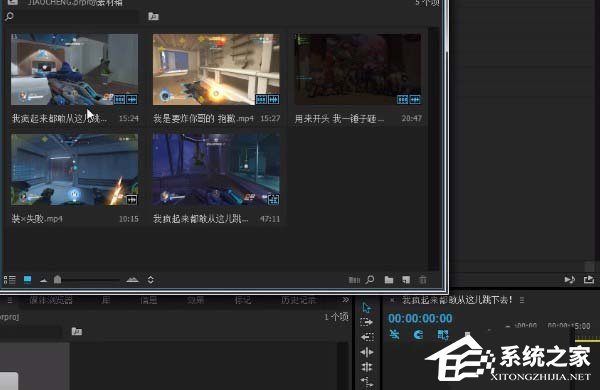Viewport: 600px width, 390px height.
Task: Click the zoom-in large mountain icon
Action: pyautogui.click(x=132, y=280)
